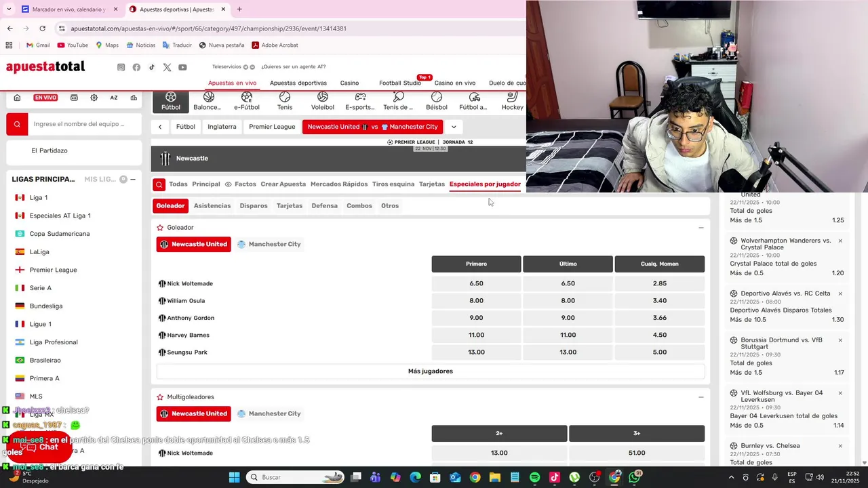Viewport: 868px width, 488px height.
Task: Open the apuestatotal Instagram icon
Action: pos(121,67)
